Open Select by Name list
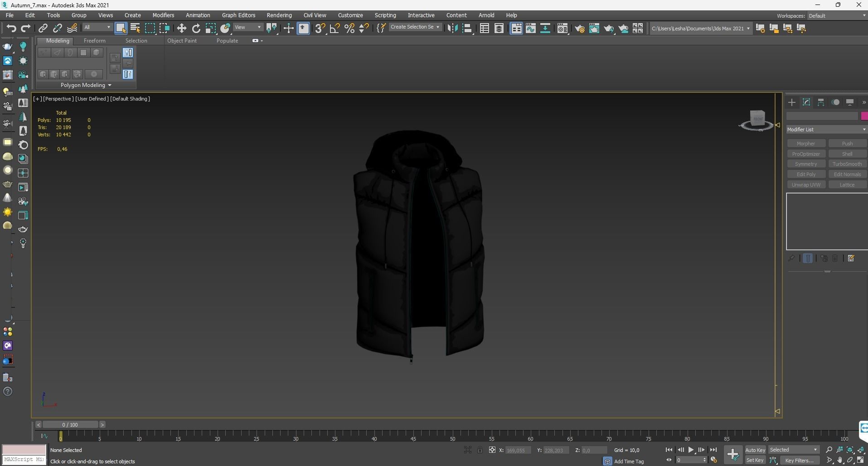Viewport: 868px width, 466px height. [135, 28]
